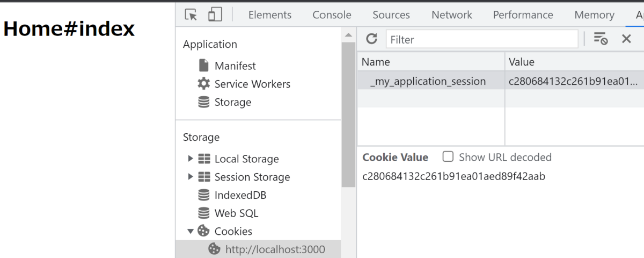644x258 pixels.
Task: Switch to the Elements tab
Action: tap(270, 15)
